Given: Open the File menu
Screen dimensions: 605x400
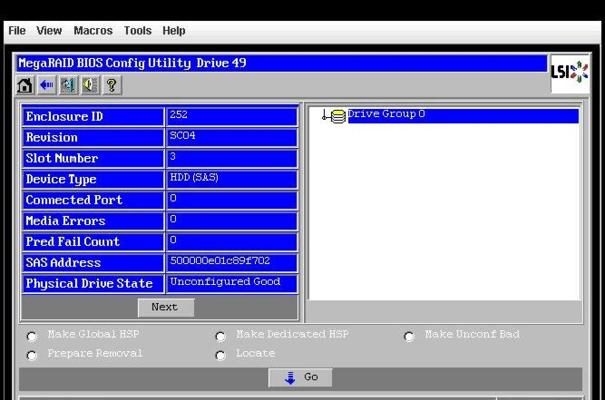Looking at the screenshot, I should pyautogui.click(x=17, y=31).
